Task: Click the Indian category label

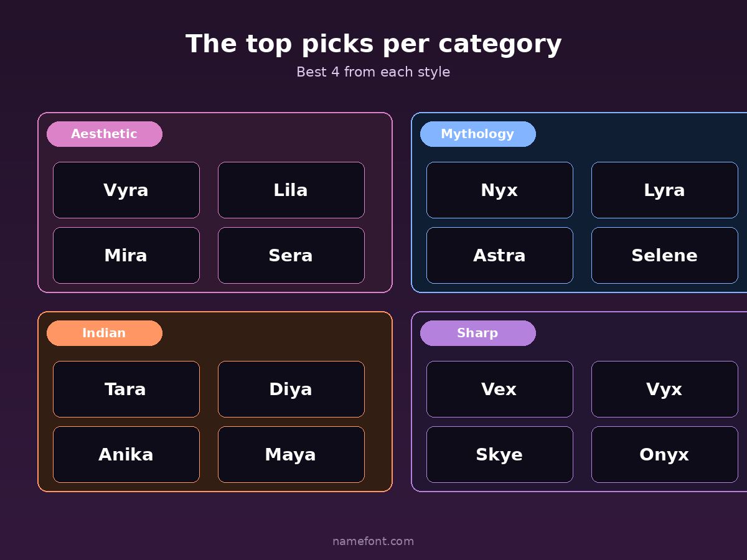Action: 105,334
